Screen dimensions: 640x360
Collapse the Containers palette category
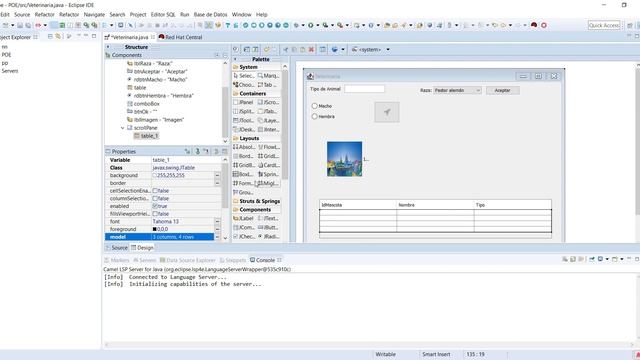tap(256, 93)
